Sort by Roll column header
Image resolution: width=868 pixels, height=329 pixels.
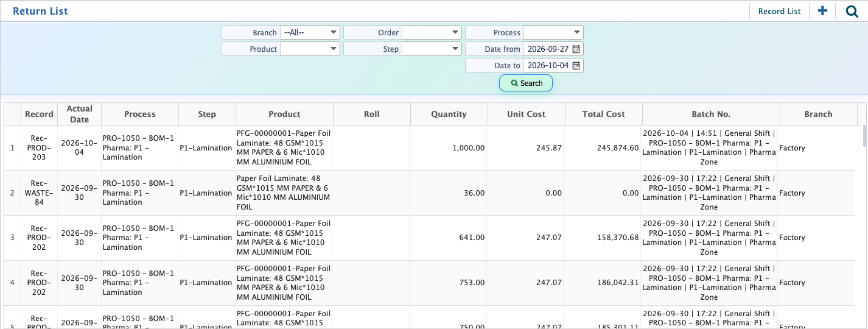click(371, 114)
